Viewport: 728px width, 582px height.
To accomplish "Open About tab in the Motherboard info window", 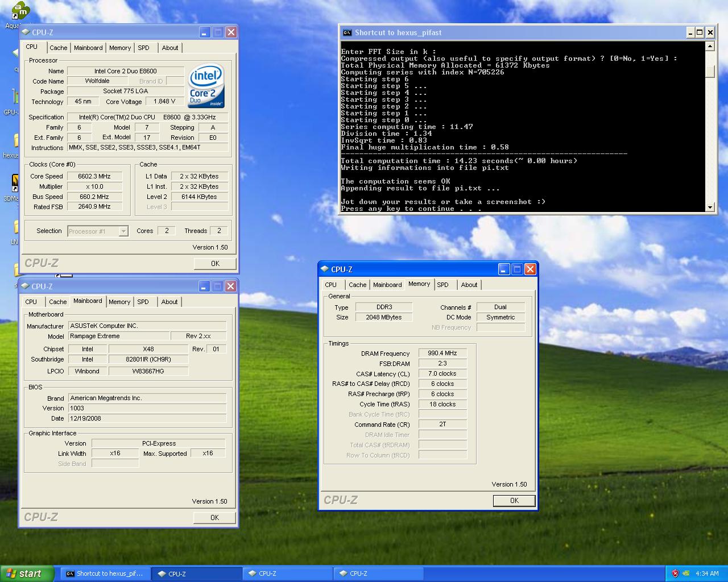I will [169, 302].
